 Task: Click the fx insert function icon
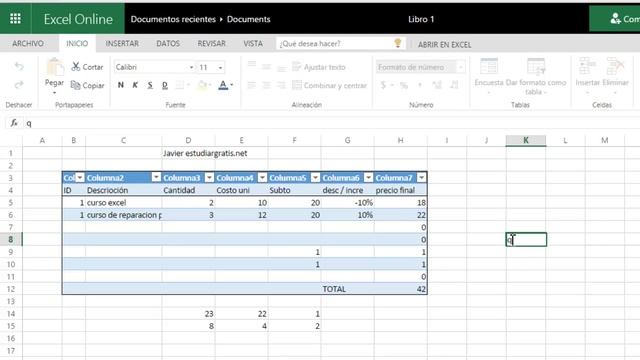coord(14,123)
